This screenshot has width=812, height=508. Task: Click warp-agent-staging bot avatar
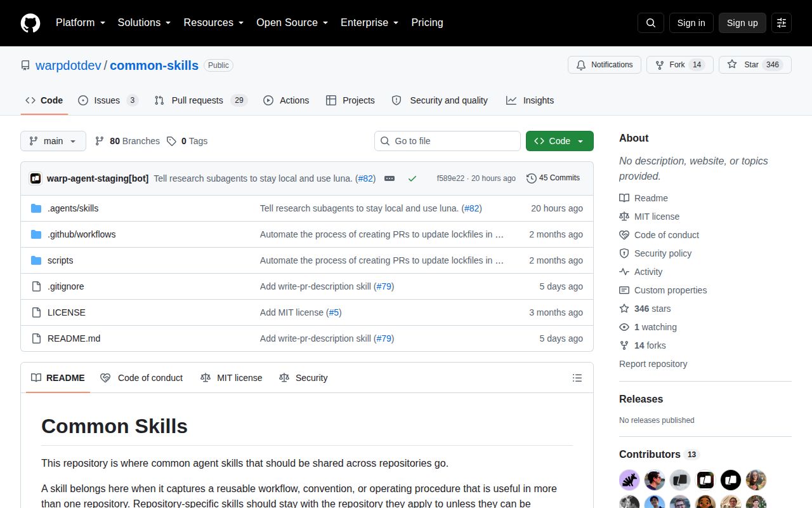pyautogui.click(x=36, y=178)
